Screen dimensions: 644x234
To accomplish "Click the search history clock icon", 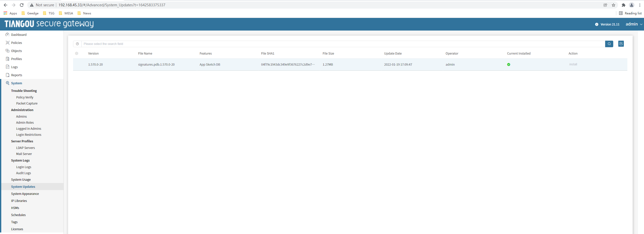I will coord(77,44).
